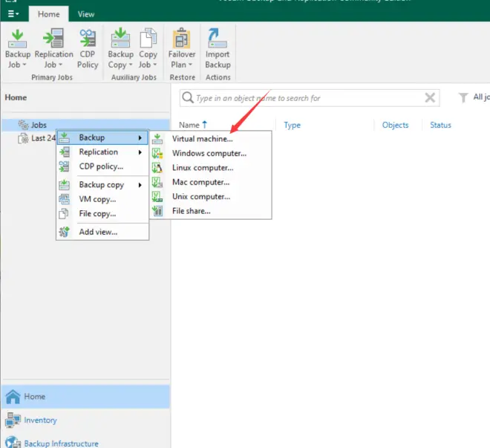490x448 pixels.
Task: Click the Unix computer submenu icon
Action: click(157, 196)
